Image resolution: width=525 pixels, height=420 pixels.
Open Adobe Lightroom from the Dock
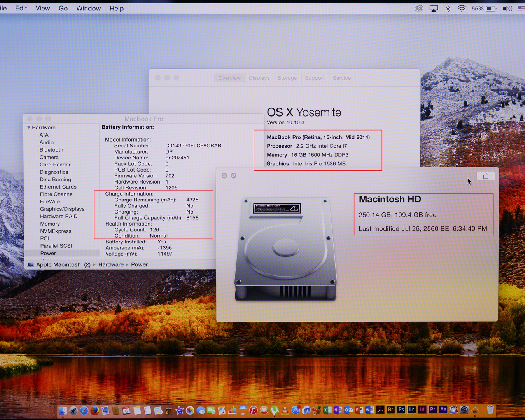click(x=411, y=409)
